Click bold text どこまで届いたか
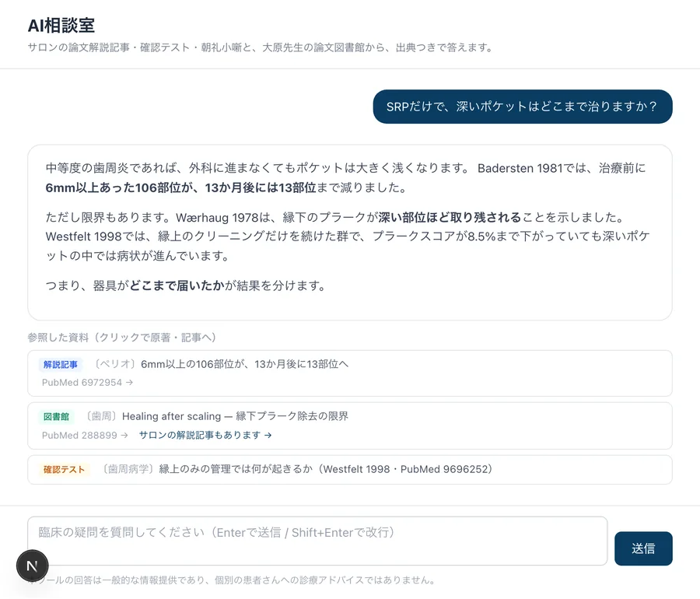Screen dimensions: 700x599 (177, 285)
